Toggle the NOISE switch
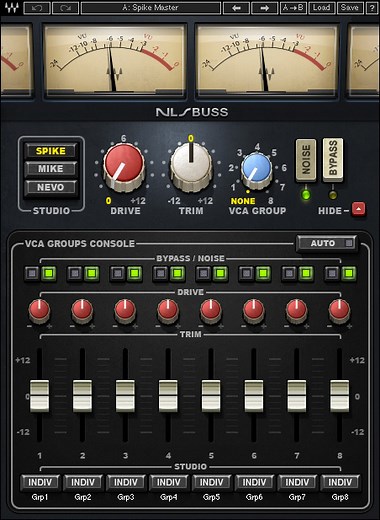Viewport: 380px width, 520px height. pos(306,160)
